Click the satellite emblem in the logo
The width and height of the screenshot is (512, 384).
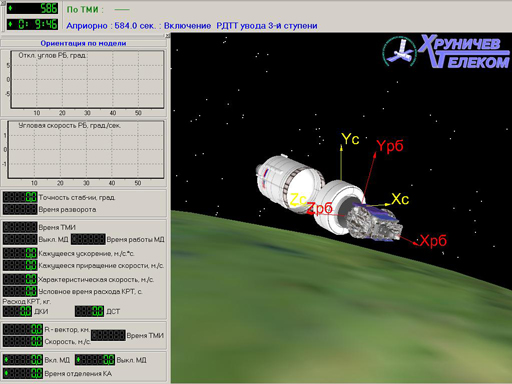(400, 51)
